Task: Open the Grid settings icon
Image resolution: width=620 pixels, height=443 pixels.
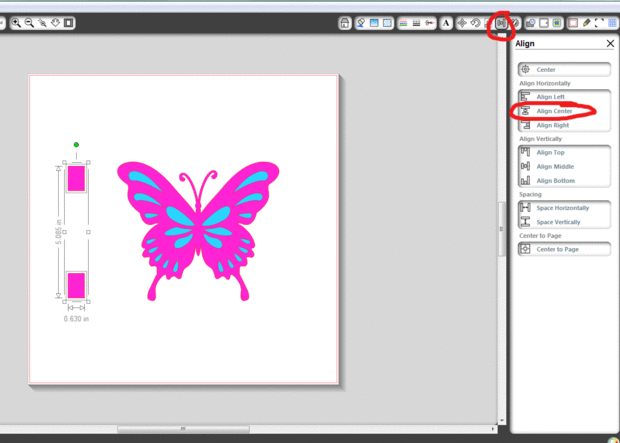Action: click(x=612, y=23)
